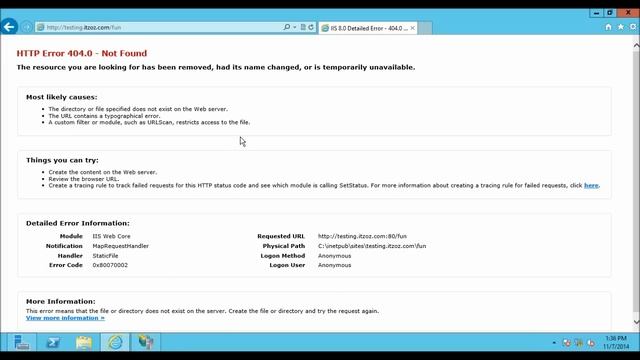This screenshot has width=640, height=360.
Task: Go back with the browser Back arrow
Action: (9, 27)
